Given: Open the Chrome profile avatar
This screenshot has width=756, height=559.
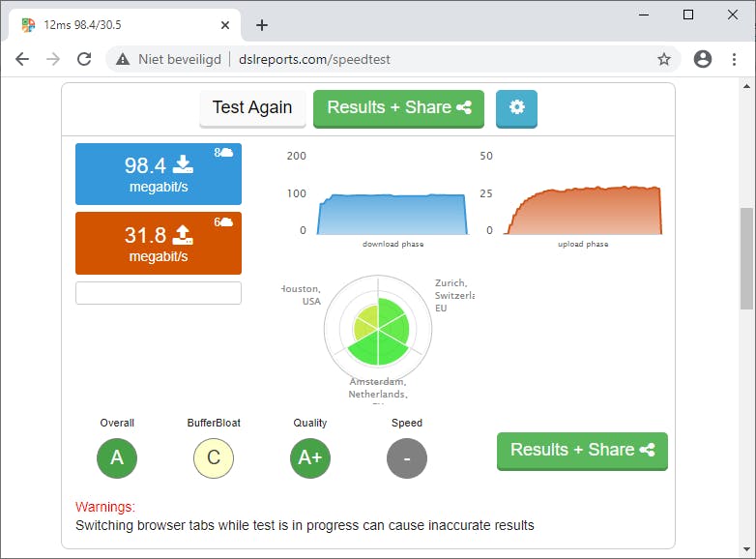Looking at the screenshot, I should click(703, 59).
